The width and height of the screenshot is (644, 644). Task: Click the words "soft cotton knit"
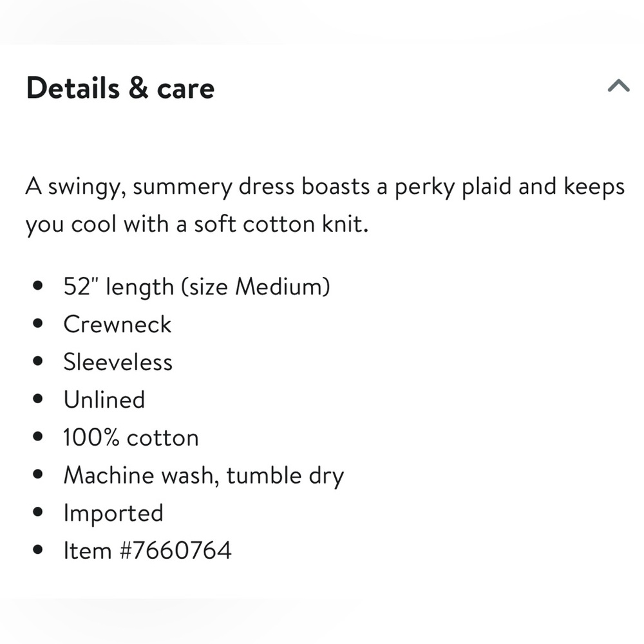(x=281, y=224)
